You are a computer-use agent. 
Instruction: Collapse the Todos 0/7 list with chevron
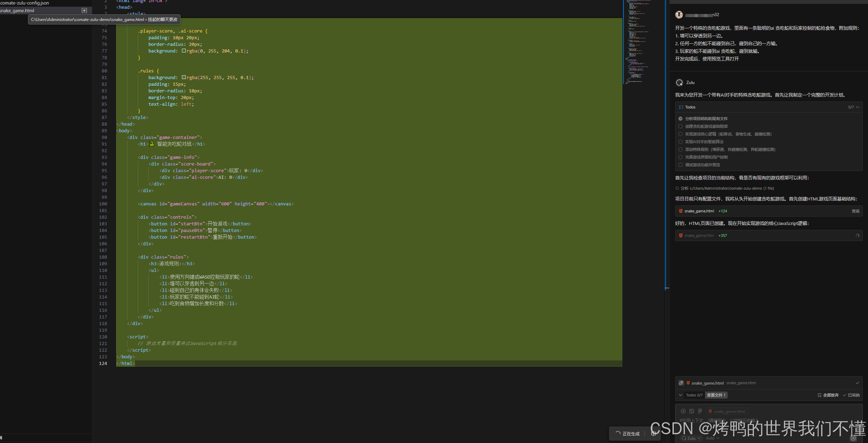pos(858,107)
